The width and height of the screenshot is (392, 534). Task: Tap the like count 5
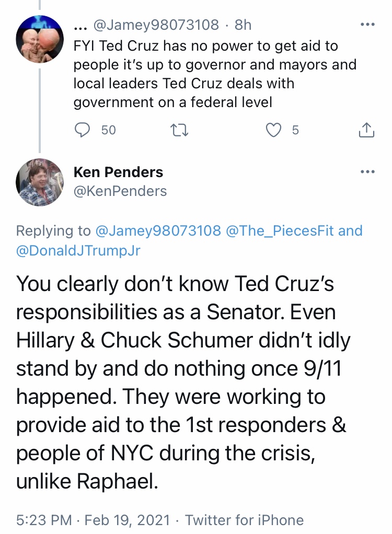295,130
